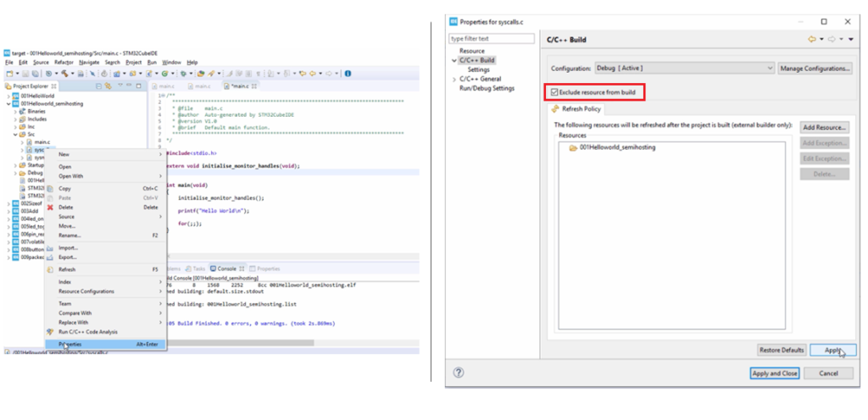The height and width of the screenshot is (420, 868).
Task: Click back arrow icon in Properties dialog header
Action: 812,39
